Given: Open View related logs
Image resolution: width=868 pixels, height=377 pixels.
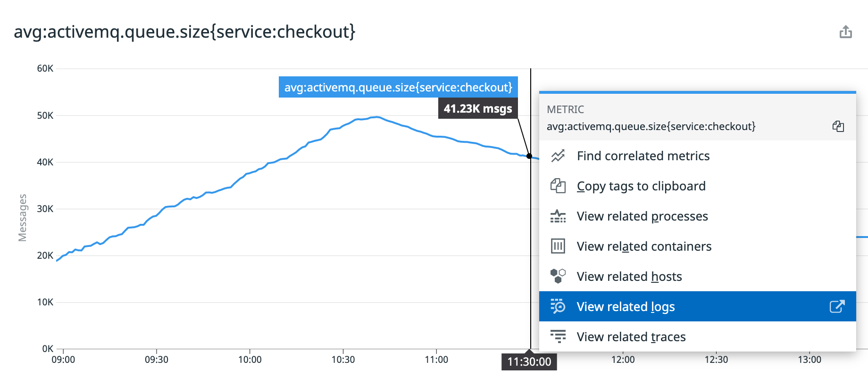Looking at the screenshot, I should pos(626,306).
